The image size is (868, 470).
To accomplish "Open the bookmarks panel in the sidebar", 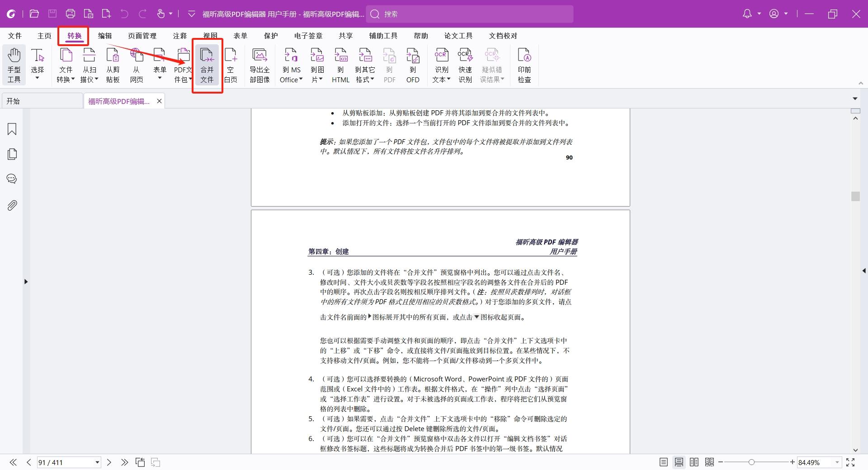I will (12, 129).
